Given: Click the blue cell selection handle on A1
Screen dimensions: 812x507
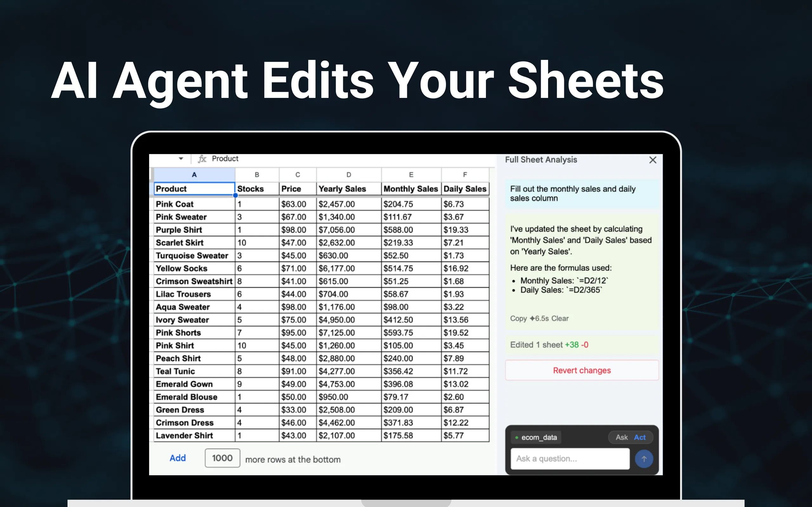Looking at the screenshot, I should click(x=236, y=195).
